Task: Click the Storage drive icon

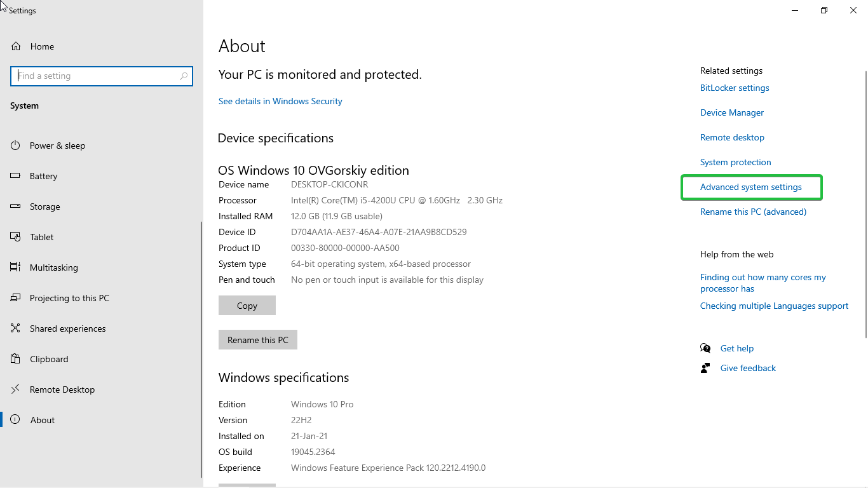Action: [16, 207]
